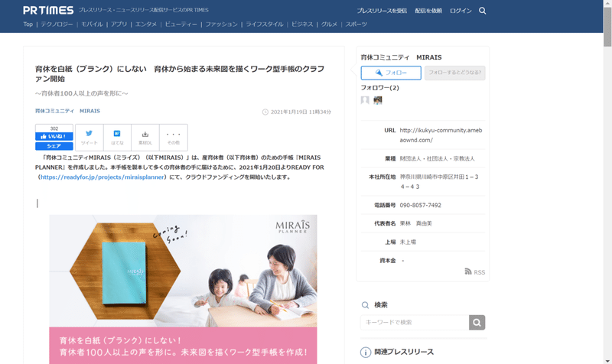This screenshot has height=364, width=612.
Task: Open the モバイル category
Action: tap(92, 24)
